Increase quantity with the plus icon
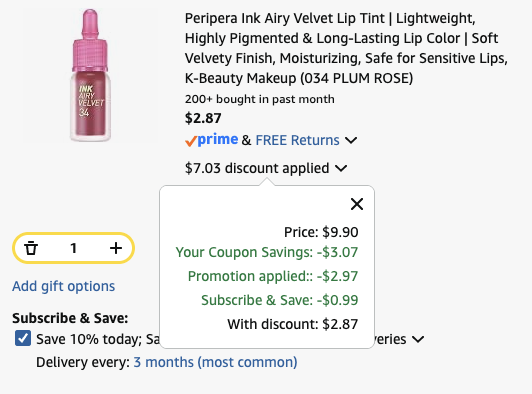Viewport: 532px width, 394px height. point(116,248)
